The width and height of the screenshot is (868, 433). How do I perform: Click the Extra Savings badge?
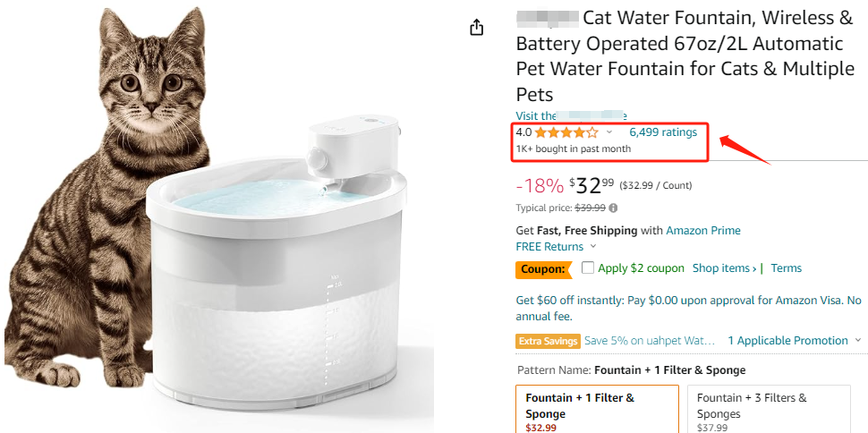click(548, 341)
